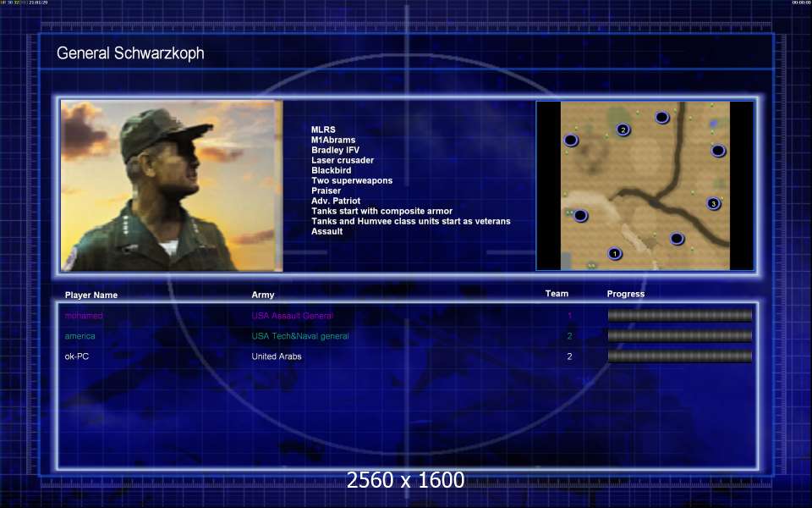Click the empty start marker left of marker 2
Image resolution: width=812 pixels, height=508 pixels.
pyautogui.click(x=571, y=140)
